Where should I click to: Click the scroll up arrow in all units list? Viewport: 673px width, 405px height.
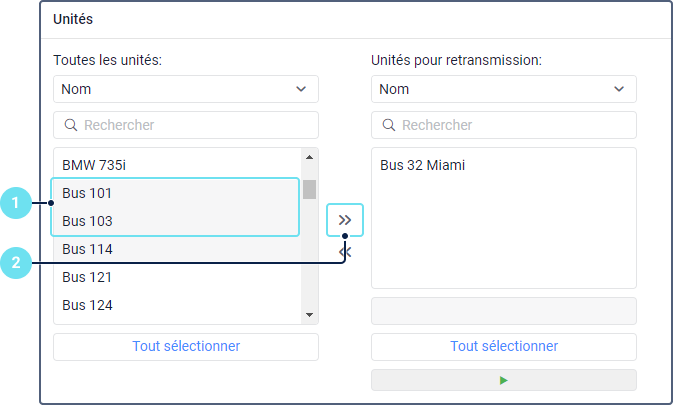310,156
